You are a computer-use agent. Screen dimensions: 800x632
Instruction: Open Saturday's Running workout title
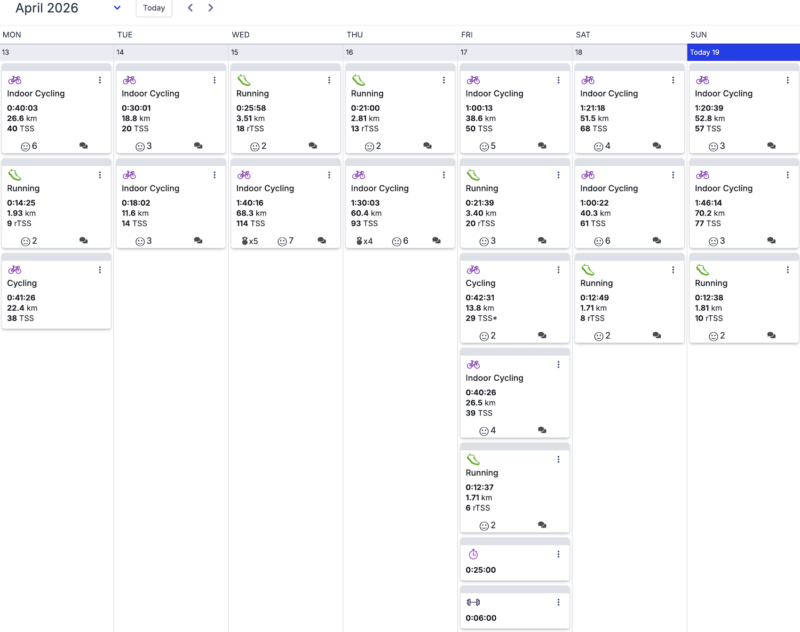(598, 283)
